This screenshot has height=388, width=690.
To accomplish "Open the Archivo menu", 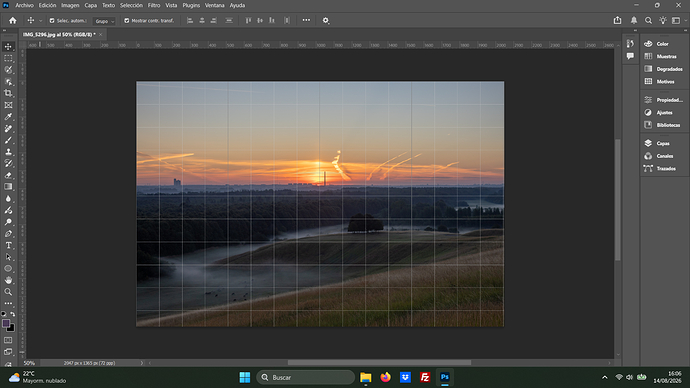I will [x=24, y=5].
